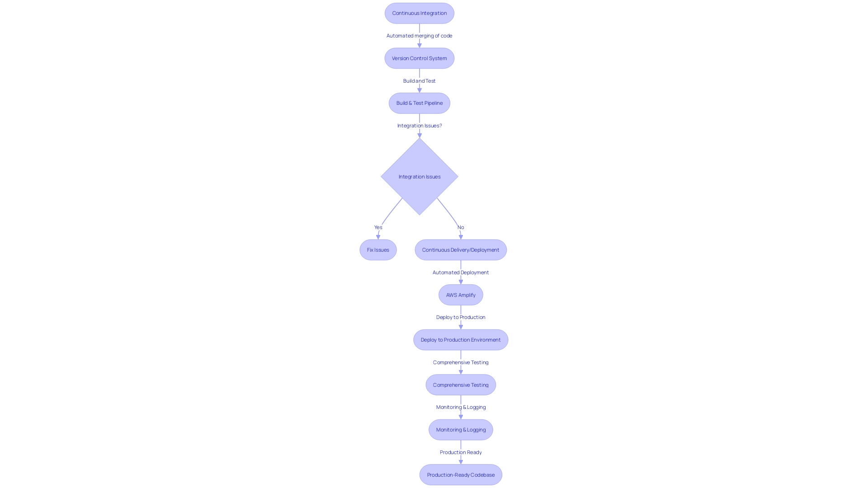This screenshot has height=488, width=868.
Task: Click the AWS Amplify node
Action: tap(461, 294)
